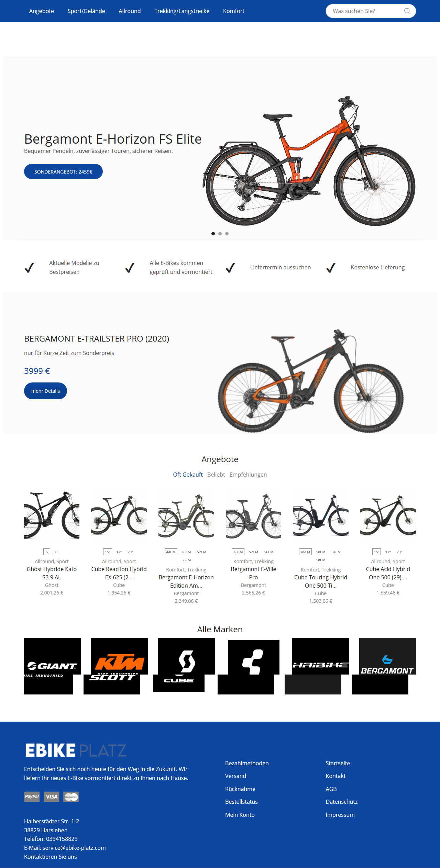Screen dimensions: 440x868
Task: Open the Bestellstatus footer link
Action: coord(241,802)
